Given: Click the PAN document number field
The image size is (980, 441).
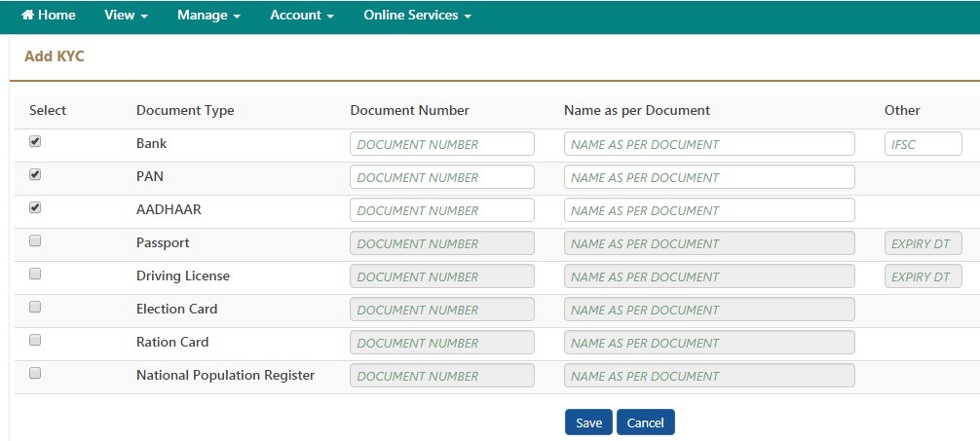Looking at the screenshot, I should click(442, 177).
